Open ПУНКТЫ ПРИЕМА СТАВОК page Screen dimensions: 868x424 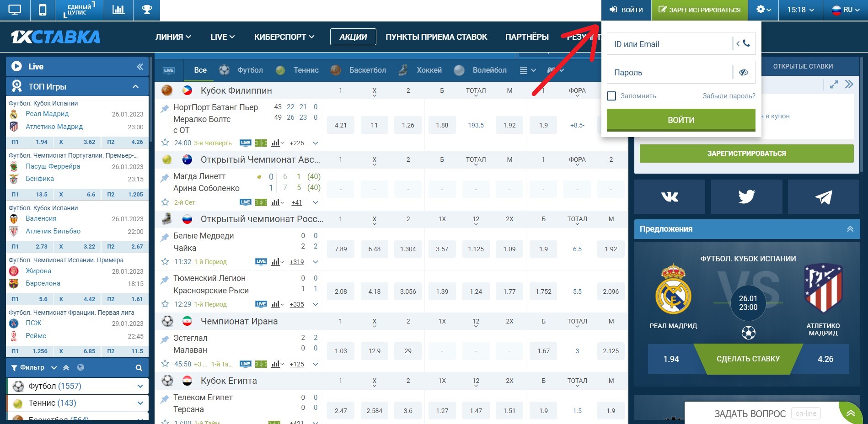click(x=436, y=37)
